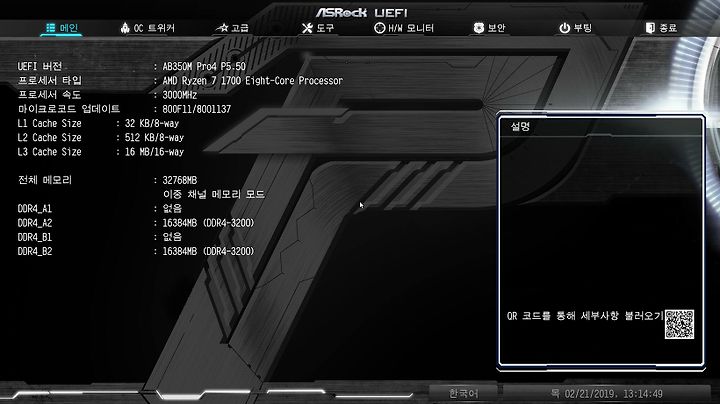Open the 고급 tab

click(240, 28)
